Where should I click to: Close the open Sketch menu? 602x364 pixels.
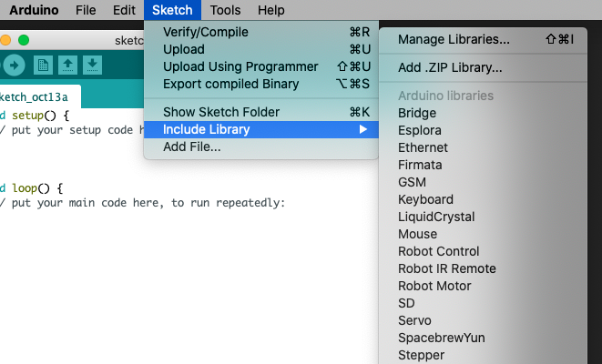coord(172,10)
